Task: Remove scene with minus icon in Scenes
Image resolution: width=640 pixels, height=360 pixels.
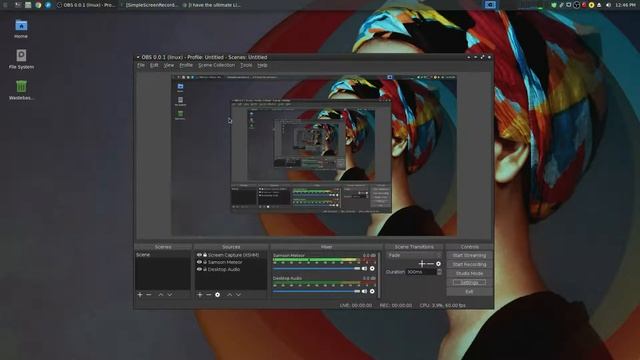Action: click(149, 295)
